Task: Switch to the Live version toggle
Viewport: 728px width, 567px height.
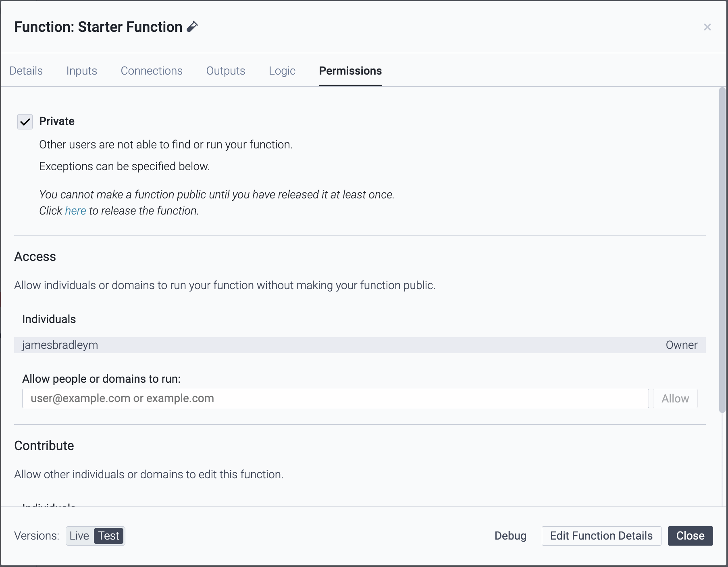Action: tap(79, 536)
